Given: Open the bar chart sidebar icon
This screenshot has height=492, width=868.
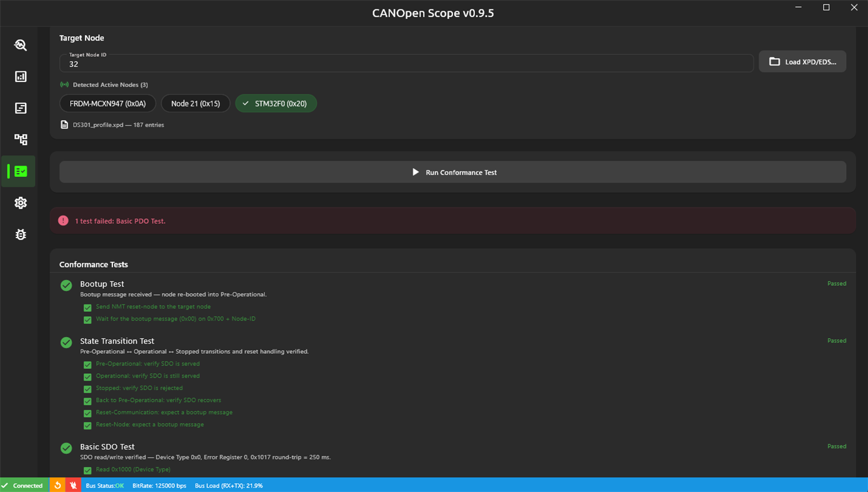Looking at the screenshot, I should tap(21, 76).
